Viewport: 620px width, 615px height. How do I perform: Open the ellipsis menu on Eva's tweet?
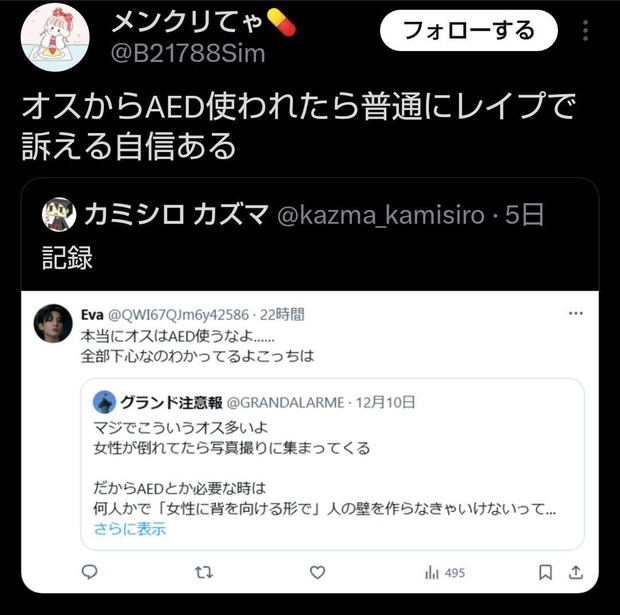(576, 314)
